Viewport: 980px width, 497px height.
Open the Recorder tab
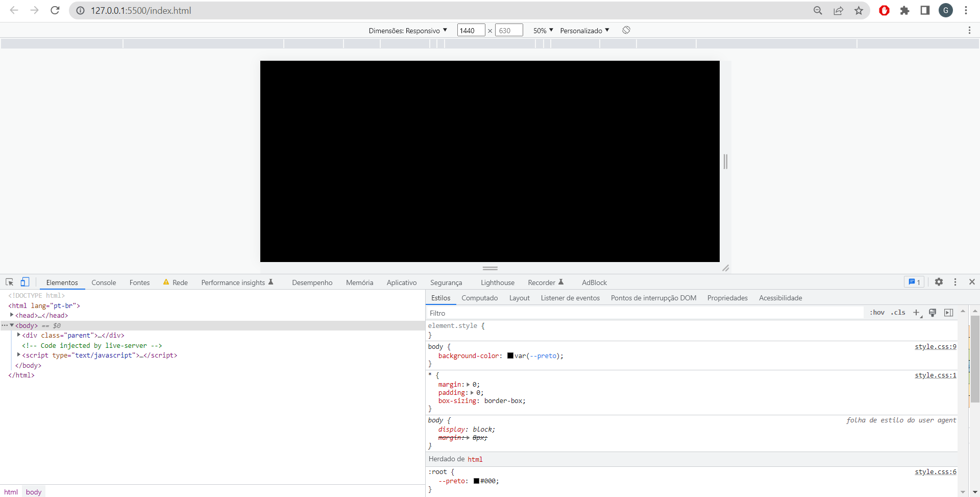(545, 282)
